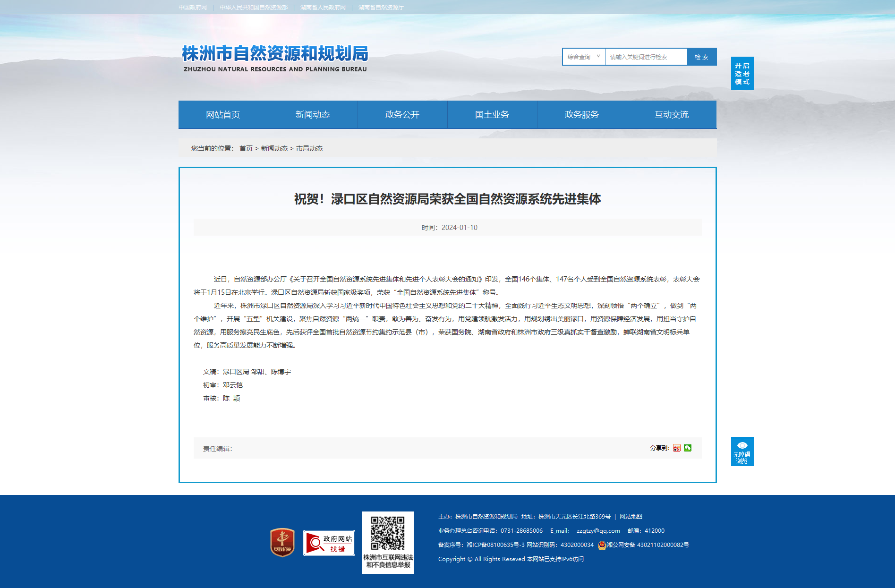
Task: Follow the 中国政府网 top link
Action: [x=193, y=8]
